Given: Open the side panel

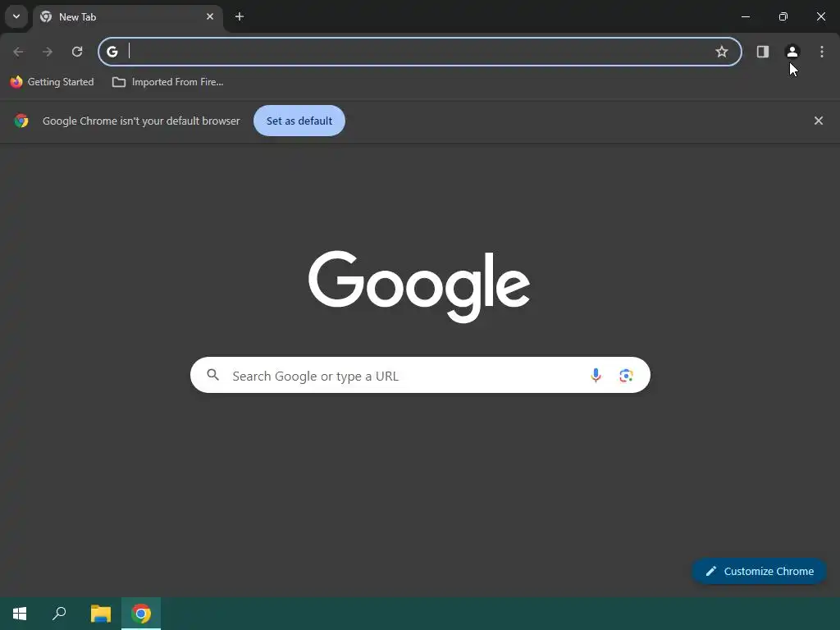Looking at the screenshot, I should (x=763, y=52).
